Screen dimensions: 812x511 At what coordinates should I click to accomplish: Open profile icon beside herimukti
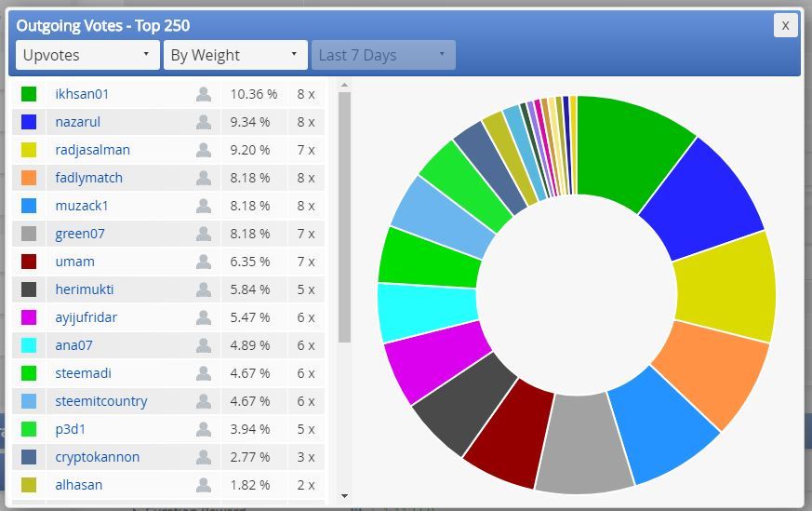[x=204, y=289]
